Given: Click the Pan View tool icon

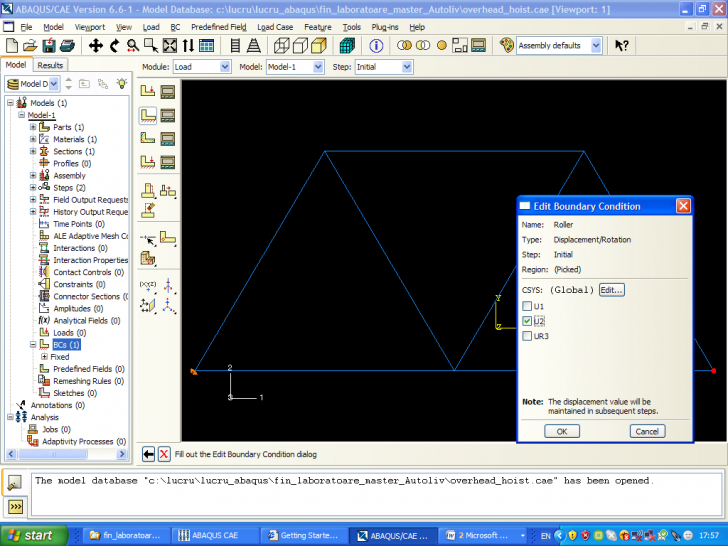Looking at the screenshot, I should coord(96,46).
